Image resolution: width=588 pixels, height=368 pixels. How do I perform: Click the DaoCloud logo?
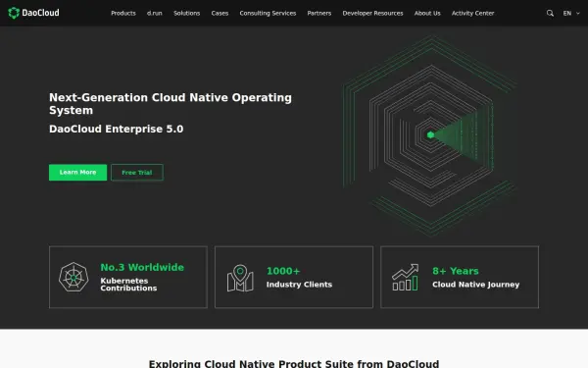33,13
